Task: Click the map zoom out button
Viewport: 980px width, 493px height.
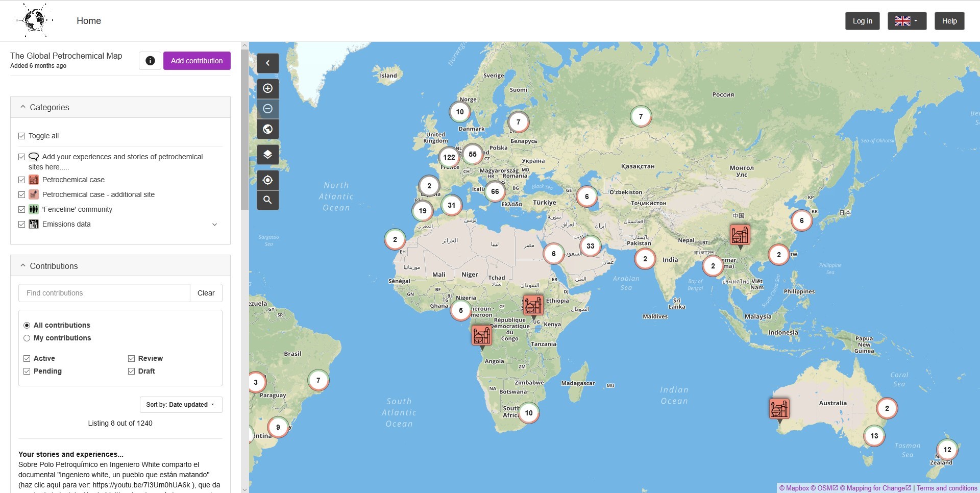Action: [267, 109]
